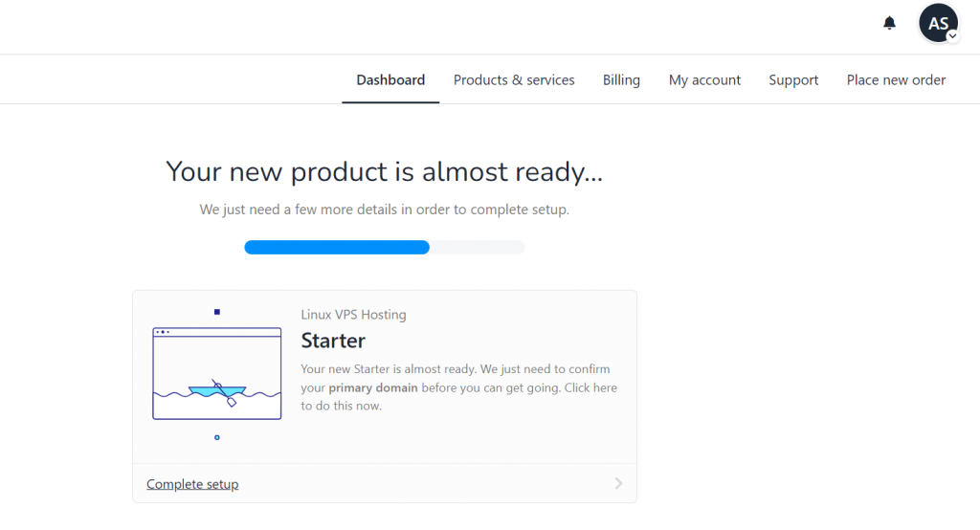
Task: Click the small blue square above illustration
Action: (217, 312)
